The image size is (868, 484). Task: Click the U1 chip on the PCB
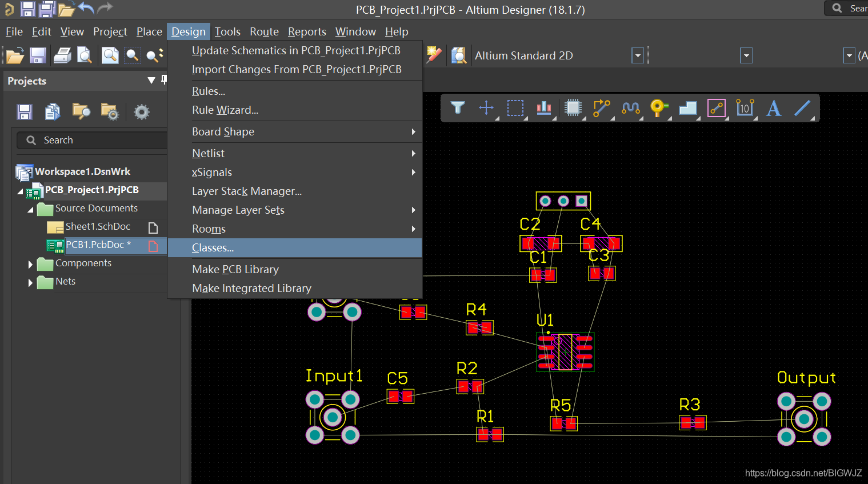(x=565, y=352)
